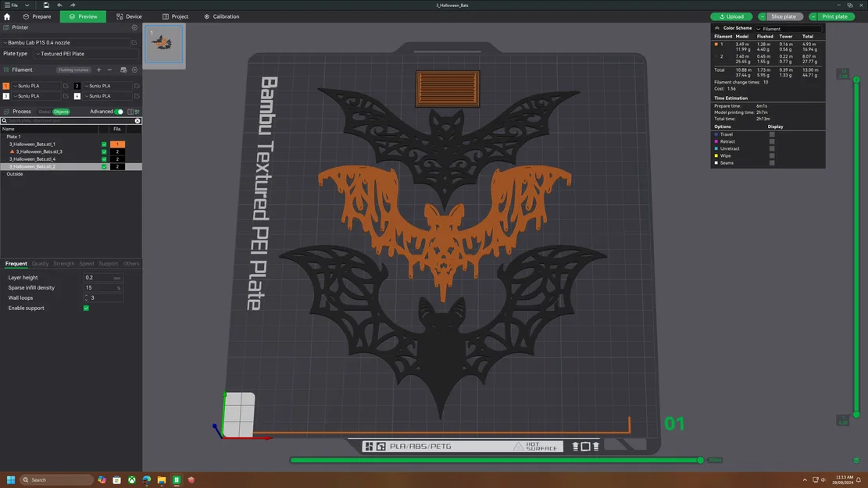
Task: Click the horizontal move slider handle
Action: [x=700, y=461]
